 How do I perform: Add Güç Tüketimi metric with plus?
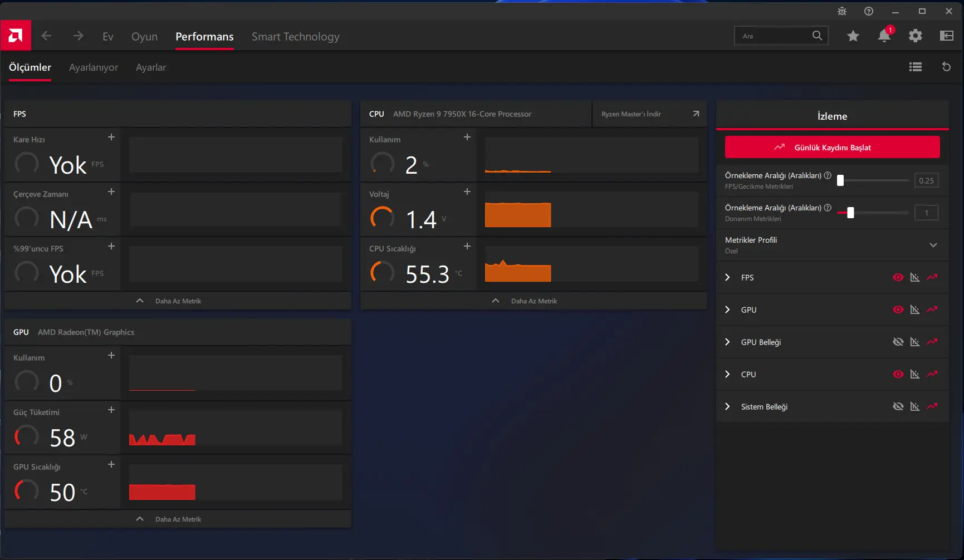111,410
